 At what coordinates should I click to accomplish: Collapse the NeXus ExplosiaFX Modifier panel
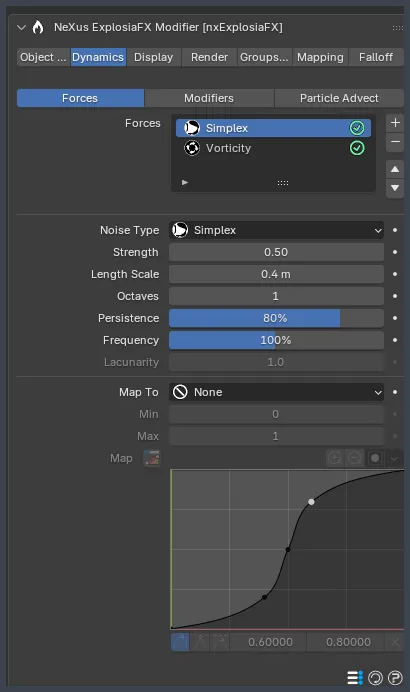click(21, 27)
